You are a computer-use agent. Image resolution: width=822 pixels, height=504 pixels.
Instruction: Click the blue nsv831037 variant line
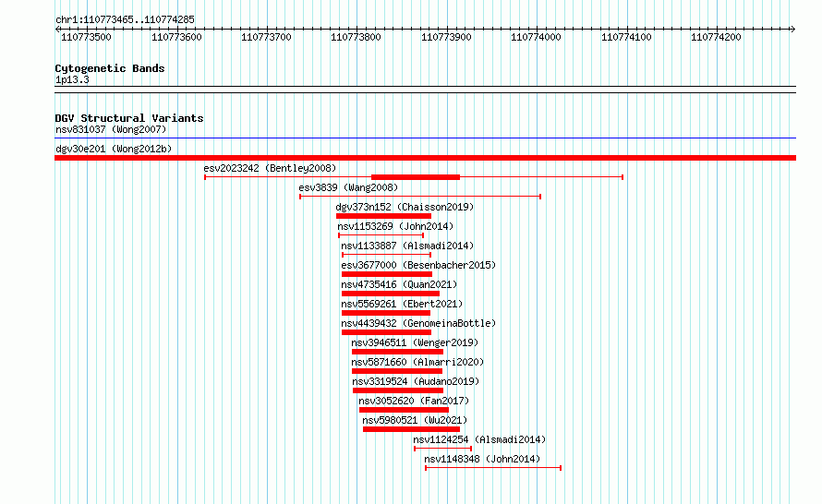coord(425,138)
